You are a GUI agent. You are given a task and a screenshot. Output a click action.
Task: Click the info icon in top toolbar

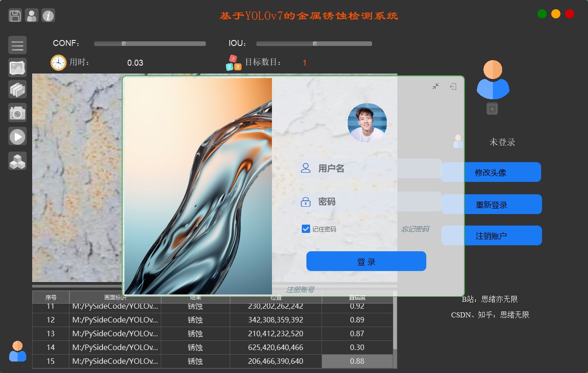pos(48,16)
